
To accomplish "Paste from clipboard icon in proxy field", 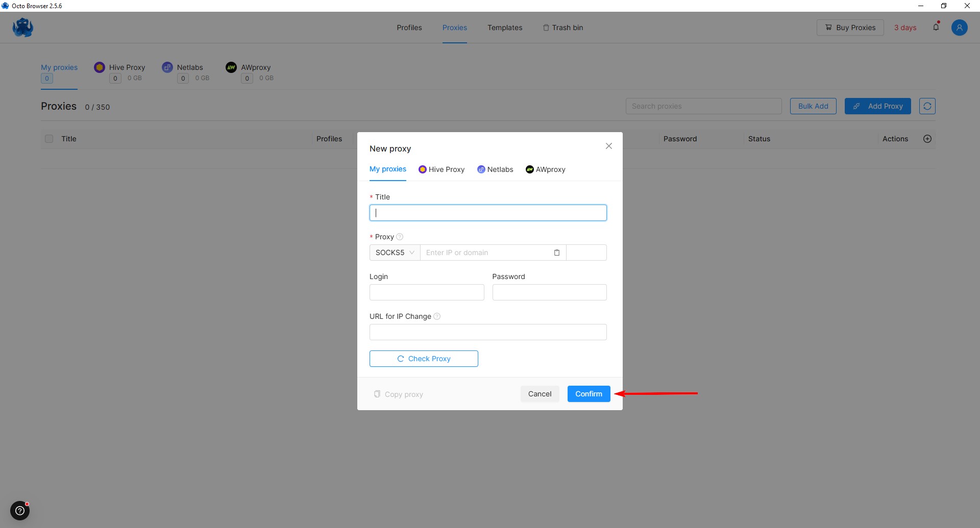I will click(x=556, y=253).
